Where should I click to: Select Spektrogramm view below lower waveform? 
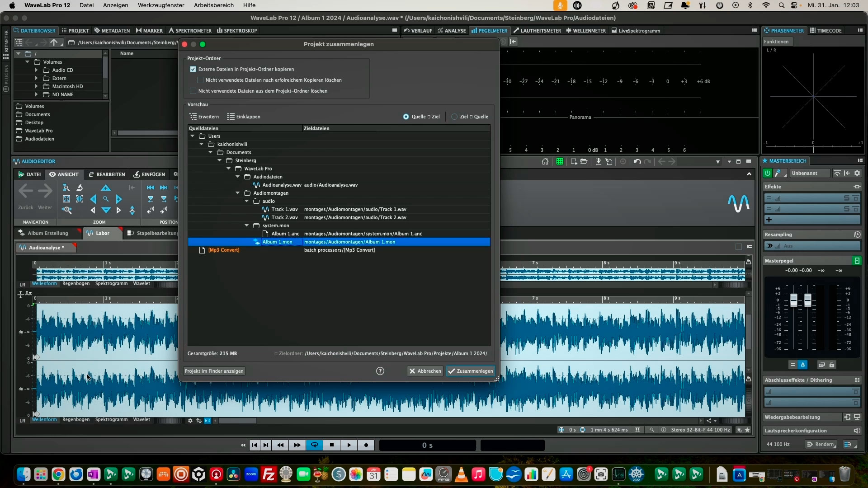(111, 420)
